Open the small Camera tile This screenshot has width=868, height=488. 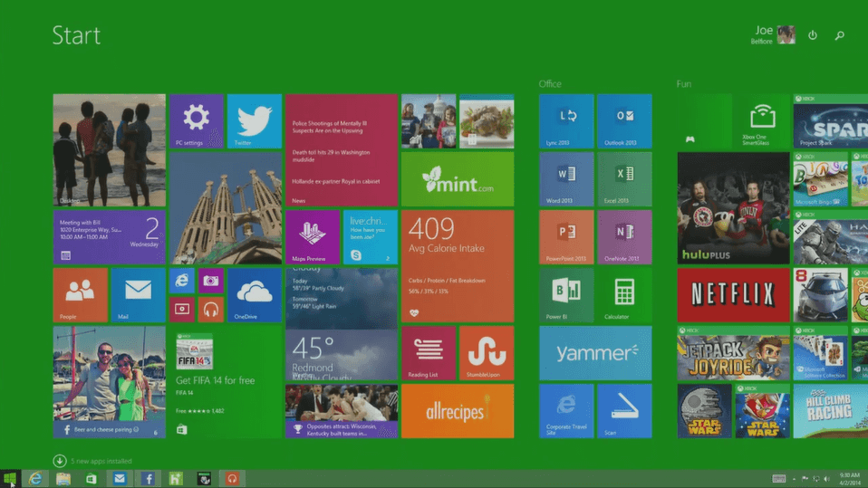coord(211,281)
